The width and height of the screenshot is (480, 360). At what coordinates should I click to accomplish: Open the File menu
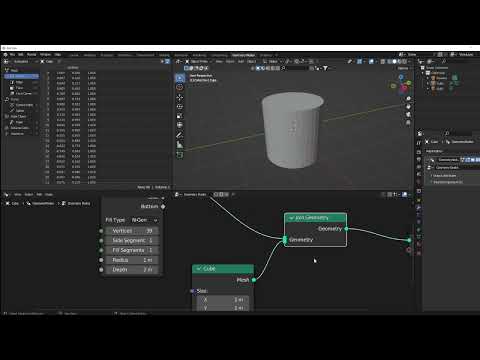tap(12, 55)
